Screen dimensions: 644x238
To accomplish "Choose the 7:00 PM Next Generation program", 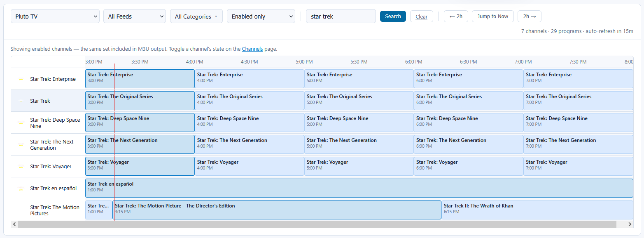I will (x=578, y=144).
